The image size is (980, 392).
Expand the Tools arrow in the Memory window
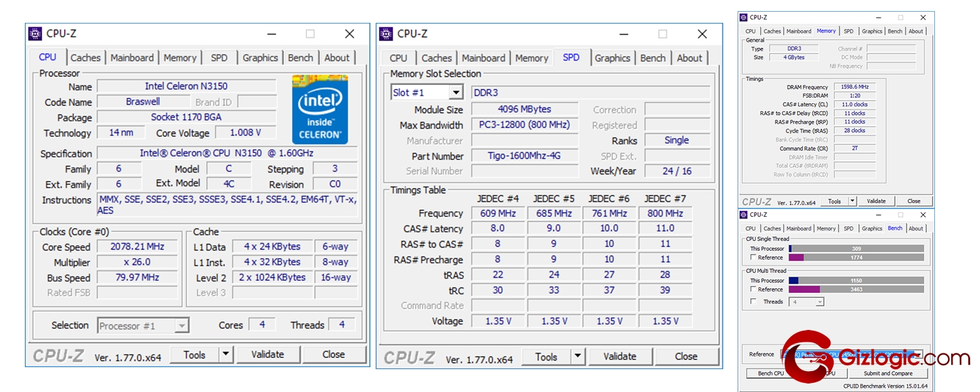[852, 201]
